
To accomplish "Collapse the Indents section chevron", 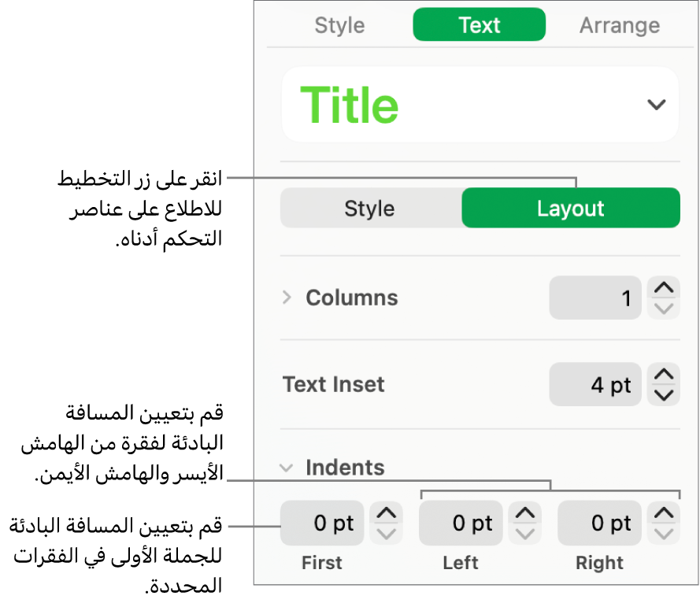I will [x=287, y=468].
